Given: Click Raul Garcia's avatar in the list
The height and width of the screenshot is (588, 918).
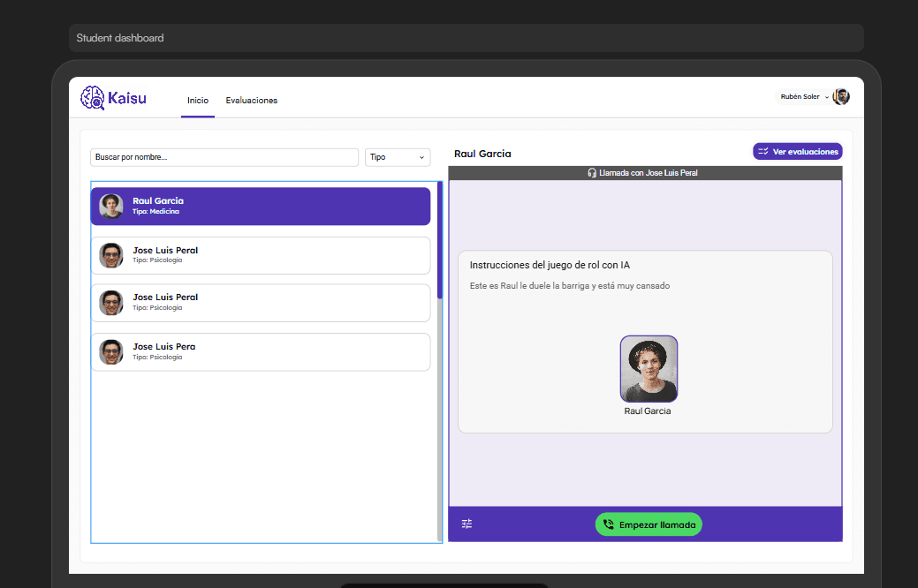Looking at the screenshot, I should pyautogui.click(x=111, y=206).
